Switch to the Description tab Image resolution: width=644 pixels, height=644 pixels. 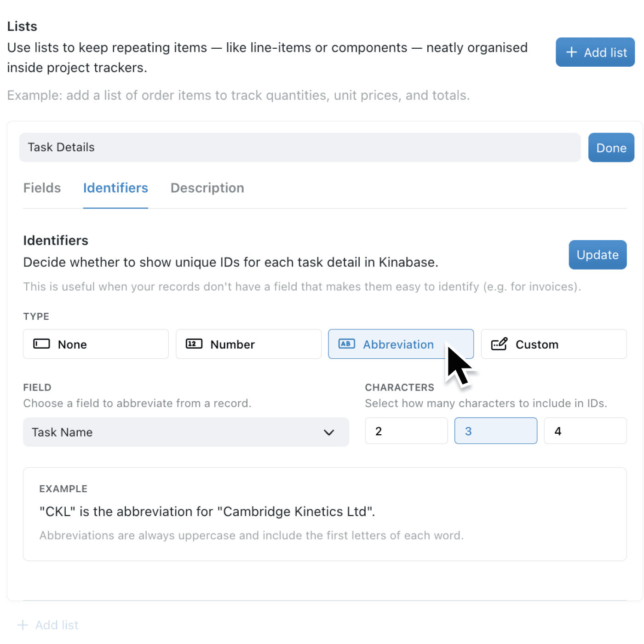pyautogui.click(x=207, y=188)
